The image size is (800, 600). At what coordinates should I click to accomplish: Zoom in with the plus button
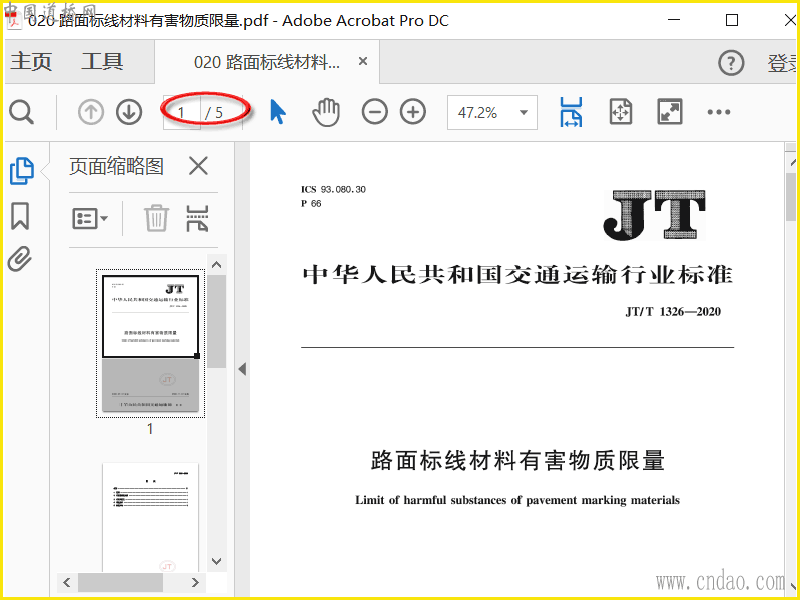[x=413, y=112]
